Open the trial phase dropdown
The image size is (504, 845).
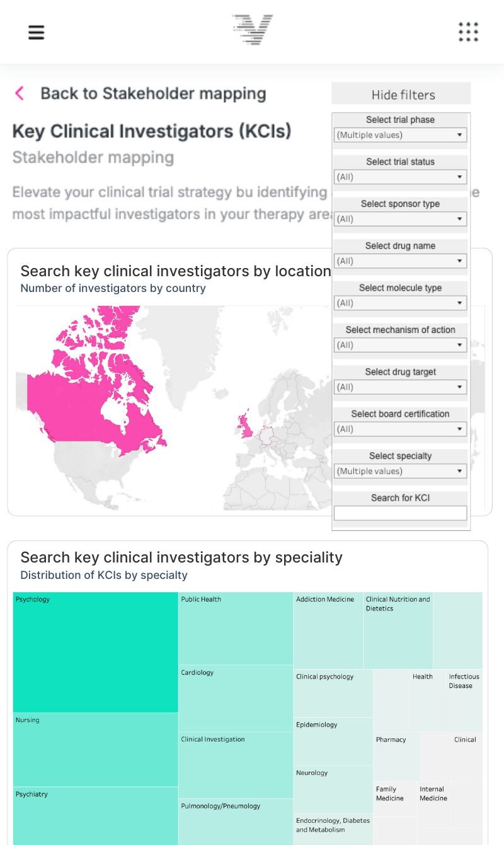pyautogui.click(x=400, y=135)
